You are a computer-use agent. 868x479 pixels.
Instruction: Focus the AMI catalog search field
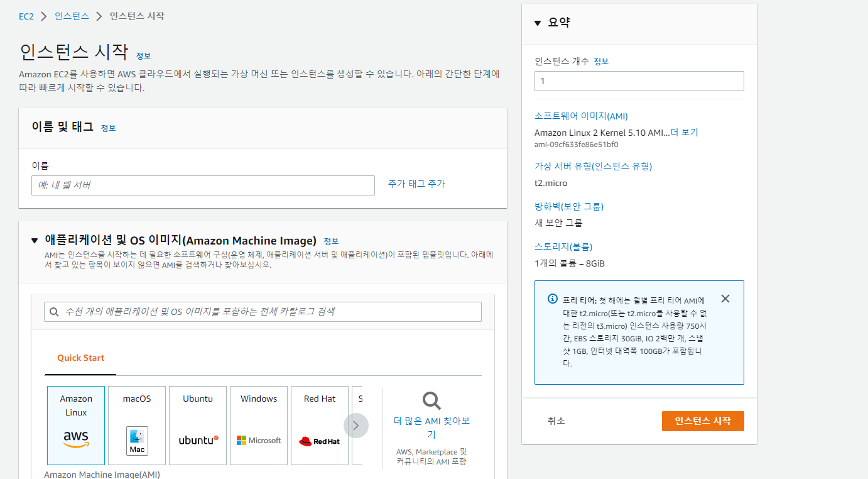[263, 312]
